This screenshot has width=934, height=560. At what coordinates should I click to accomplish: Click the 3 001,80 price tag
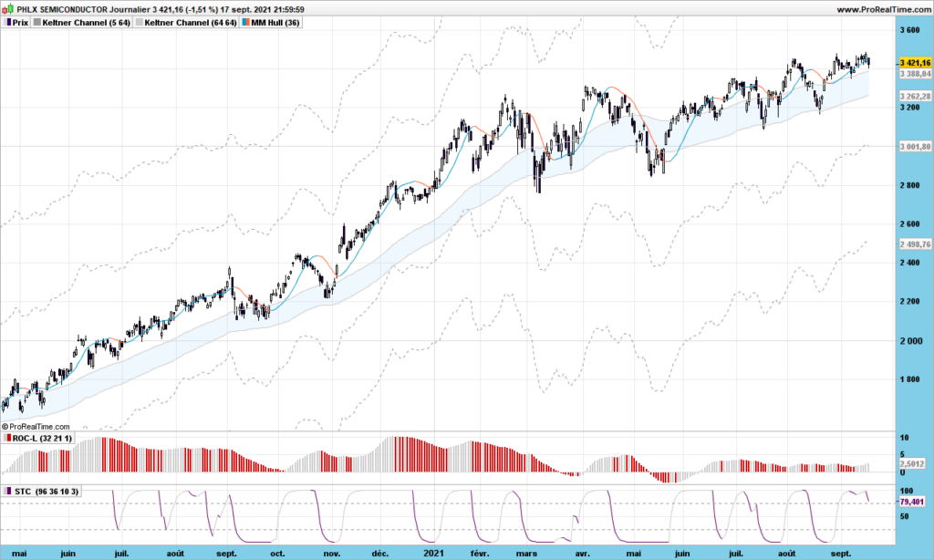[915, 147]
